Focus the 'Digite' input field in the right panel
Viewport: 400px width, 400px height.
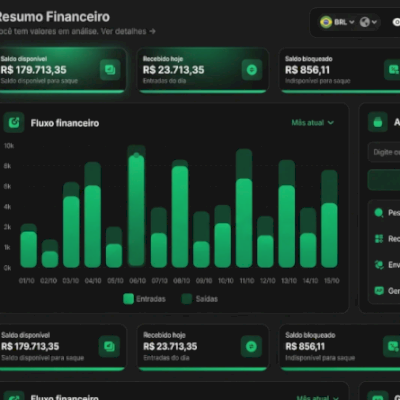(x=384, y=152)
